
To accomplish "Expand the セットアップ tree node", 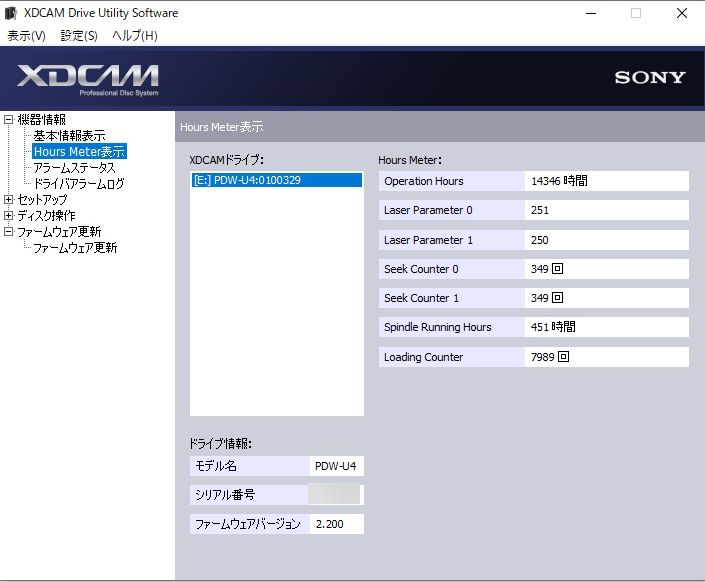I will point(9,200).
